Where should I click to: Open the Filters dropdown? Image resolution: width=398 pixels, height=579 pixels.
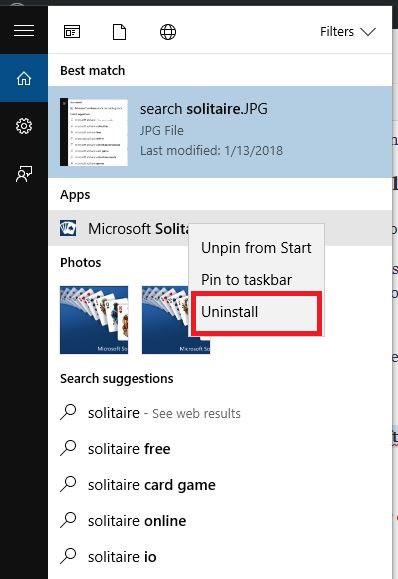point(347,32)
